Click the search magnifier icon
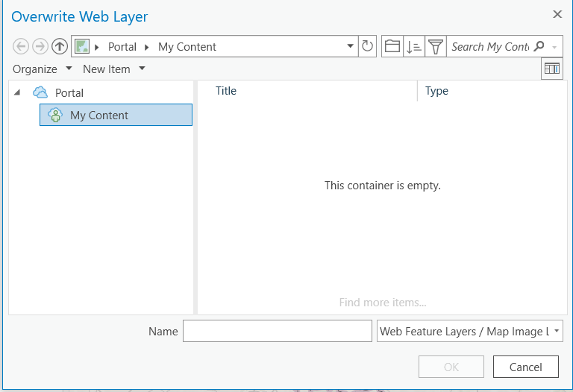 539,46
